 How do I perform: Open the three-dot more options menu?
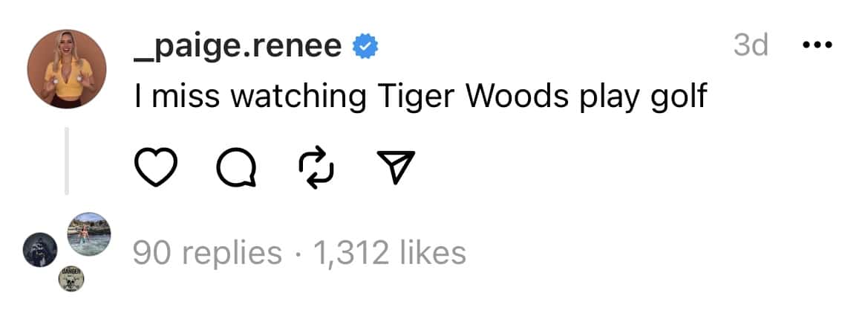point(819,46)
